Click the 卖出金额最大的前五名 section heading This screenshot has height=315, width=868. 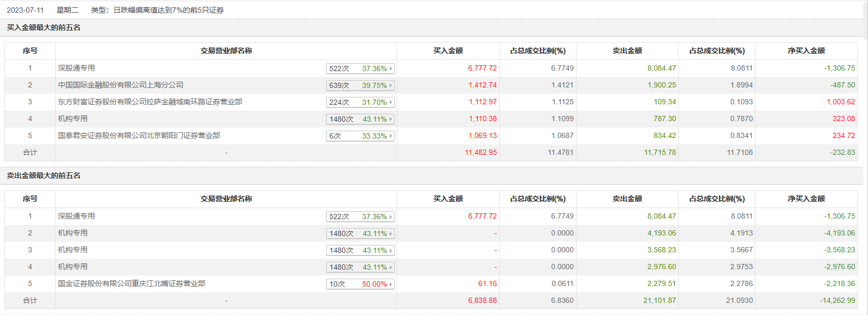point(44,175)
